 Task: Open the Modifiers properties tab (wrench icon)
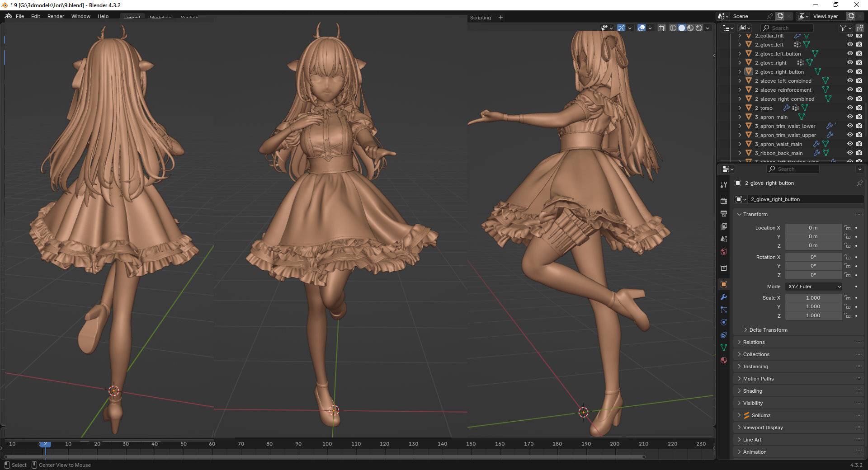(x=724, y=297)
